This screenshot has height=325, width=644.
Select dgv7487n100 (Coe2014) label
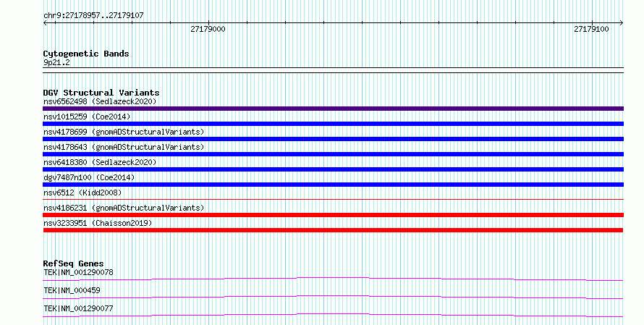coord(89,177)
